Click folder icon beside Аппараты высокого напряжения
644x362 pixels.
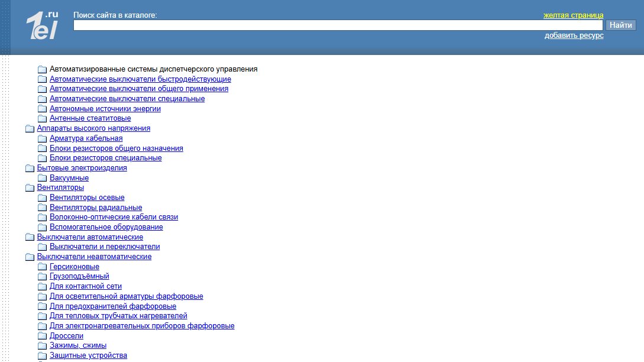(x=30, y=128)
